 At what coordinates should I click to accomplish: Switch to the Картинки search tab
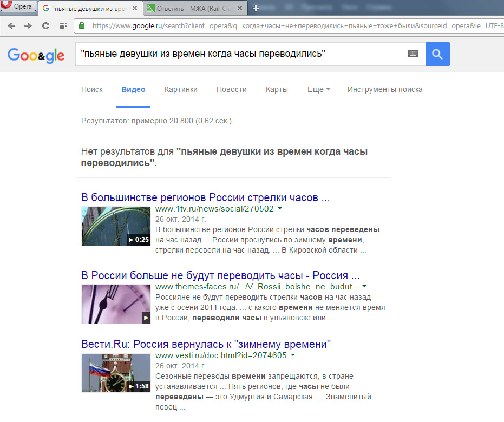click(x=181, y=89)
